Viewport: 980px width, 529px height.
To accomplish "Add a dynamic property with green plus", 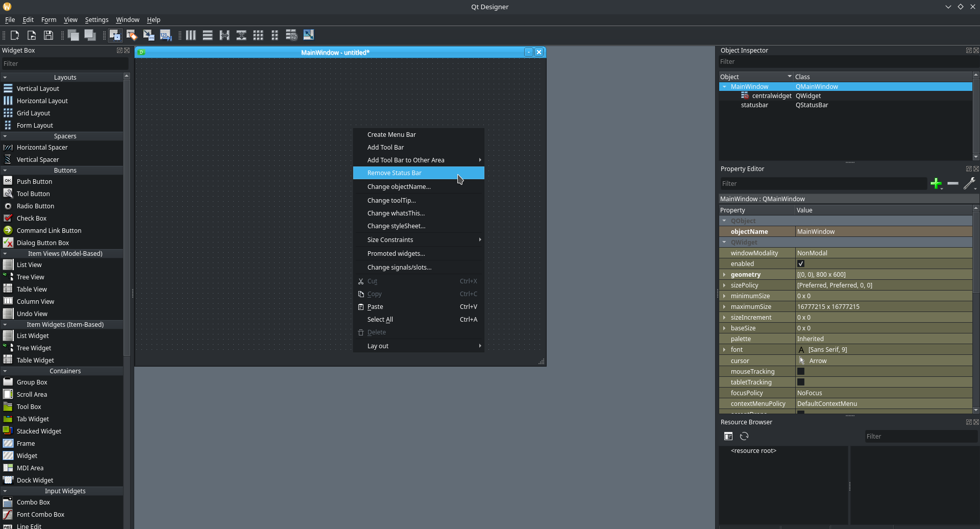I will [x=936, y=184].
